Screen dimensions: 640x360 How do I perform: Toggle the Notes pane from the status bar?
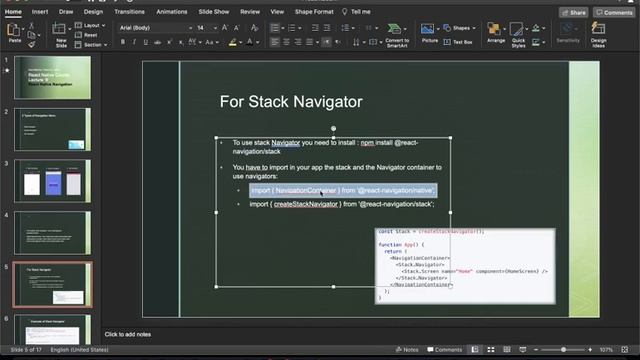[x=407, y=350]
